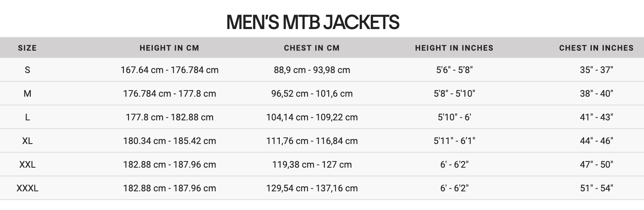Click the 119,38 cm - 127 cm chest cell

[312, 164]
